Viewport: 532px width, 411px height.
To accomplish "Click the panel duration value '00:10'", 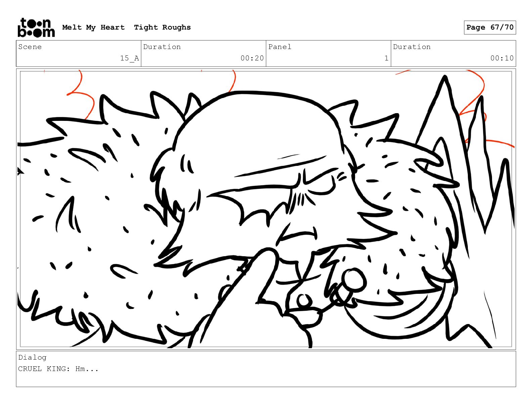I will [x=502, y=58].
